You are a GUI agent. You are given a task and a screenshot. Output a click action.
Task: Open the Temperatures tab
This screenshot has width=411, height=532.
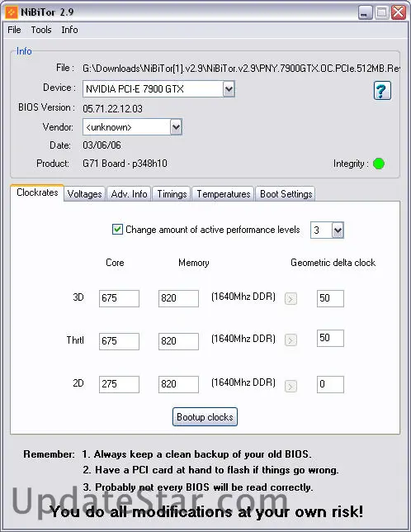[x=224, y=194]
